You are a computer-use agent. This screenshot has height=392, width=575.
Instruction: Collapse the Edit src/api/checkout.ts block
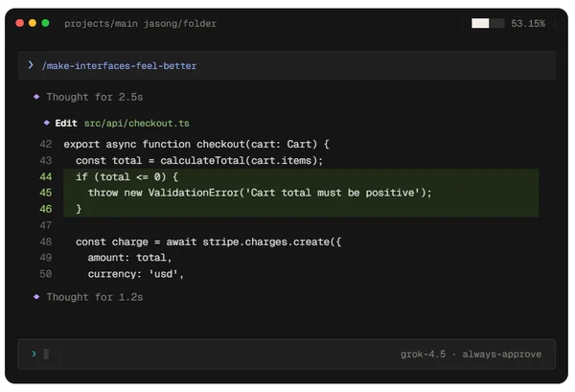click(66, 124)
